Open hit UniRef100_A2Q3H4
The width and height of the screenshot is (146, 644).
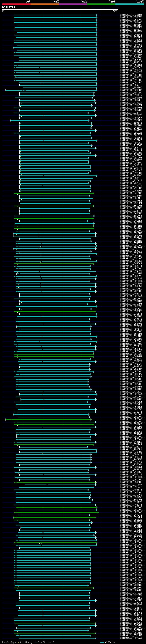click(x=131, y=15)
